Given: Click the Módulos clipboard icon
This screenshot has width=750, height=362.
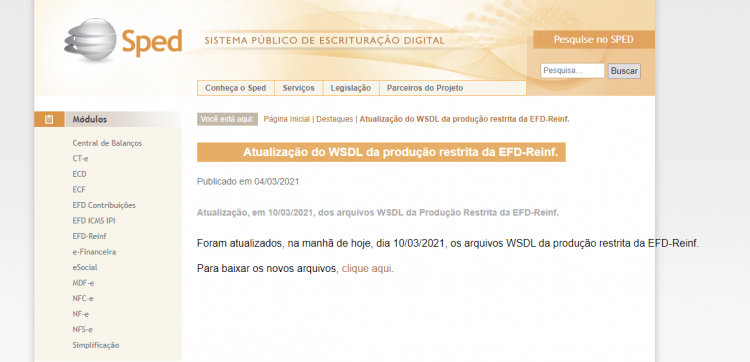Looking at the screenshot, I should [49, 120].
